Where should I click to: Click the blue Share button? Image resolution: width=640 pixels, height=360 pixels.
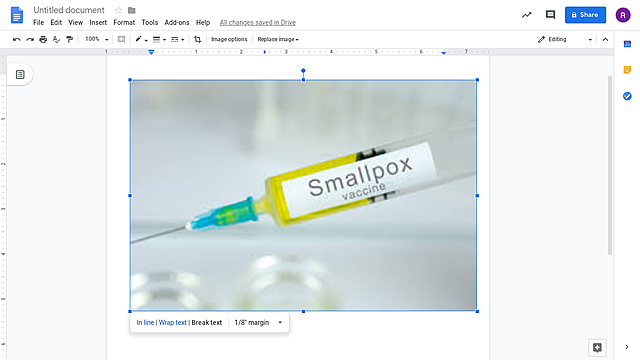tap(585, 15)
